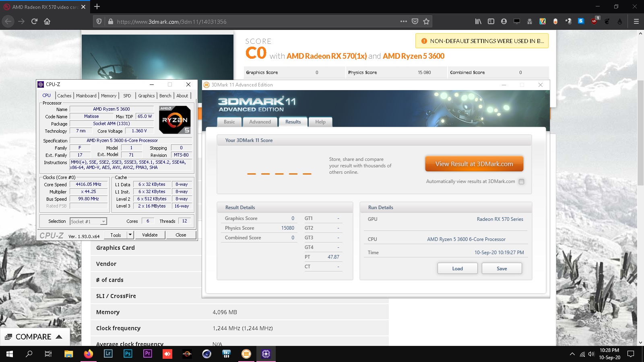The width and height of the screenshot is (644, 362).
Task: Open 3DMark 11 Advanced tab
Action: [x=260, y=122]
